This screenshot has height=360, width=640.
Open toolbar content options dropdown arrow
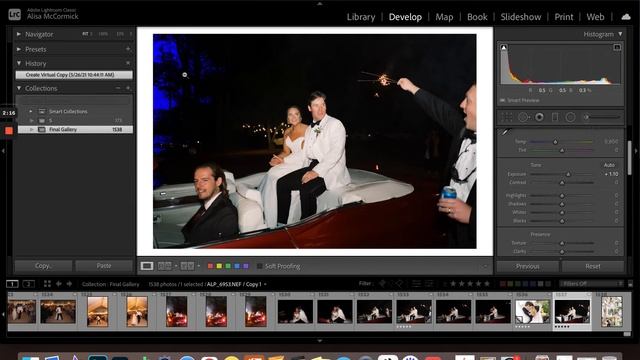click(484, 266)
